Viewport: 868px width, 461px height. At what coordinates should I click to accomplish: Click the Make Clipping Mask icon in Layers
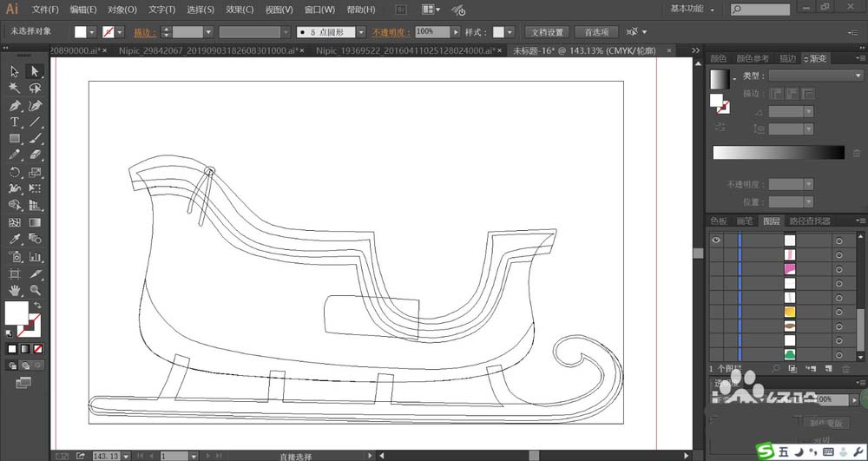tap(792, 369)
